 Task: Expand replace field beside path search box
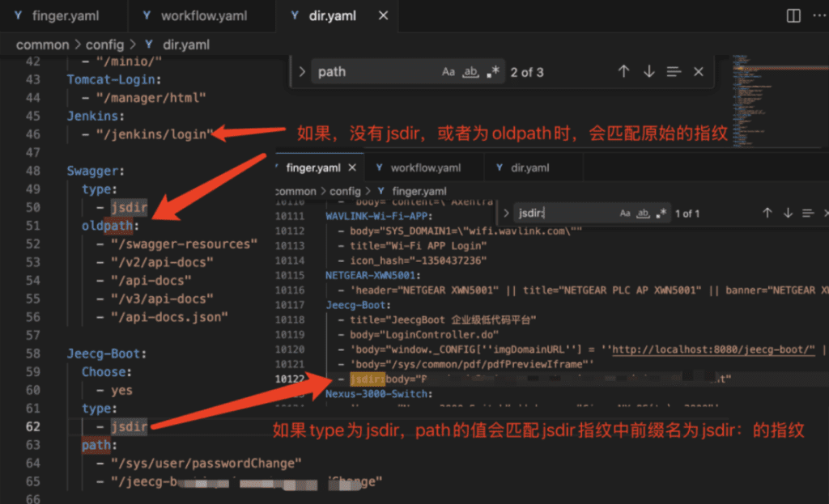(x=302, y=72)
